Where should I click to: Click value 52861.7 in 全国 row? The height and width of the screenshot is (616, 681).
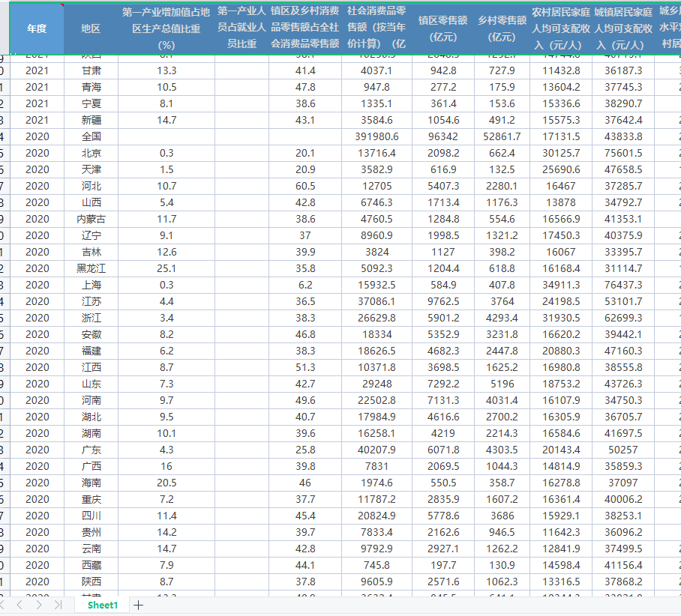click(502, 136)
